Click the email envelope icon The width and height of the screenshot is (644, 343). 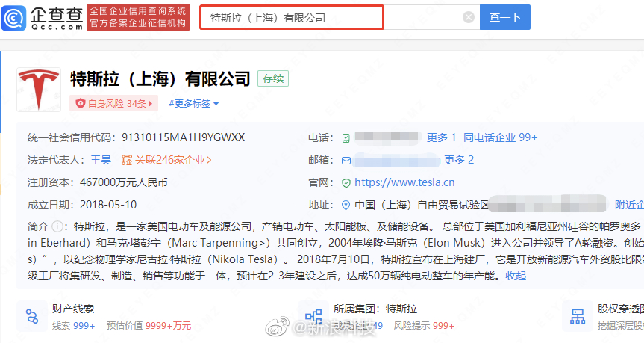pos(346,161)
